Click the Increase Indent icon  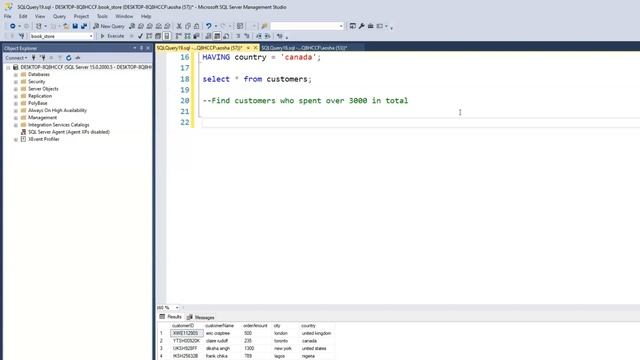(268, 36)
